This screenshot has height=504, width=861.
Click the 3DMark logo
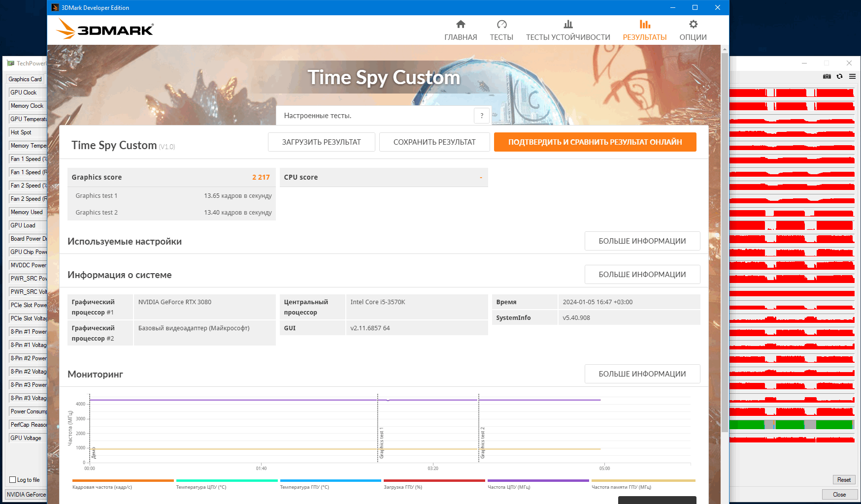(105, 29)
